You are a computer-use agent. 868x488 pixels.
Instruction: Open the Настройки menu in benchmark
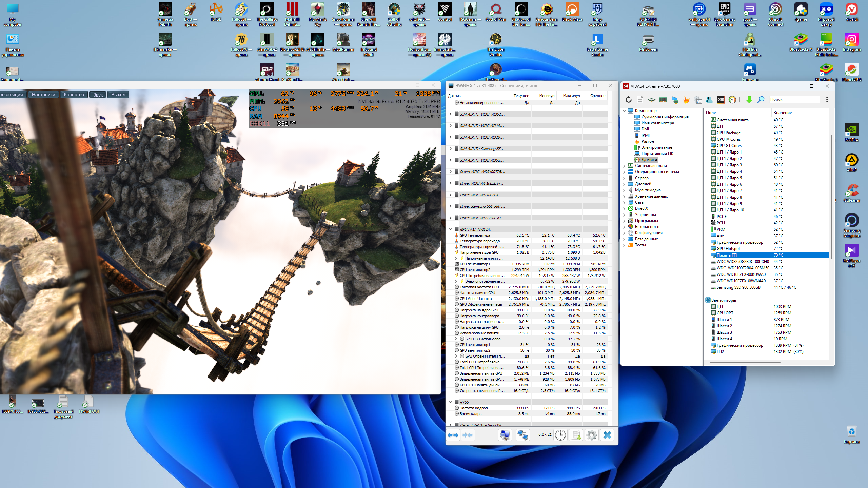click(43, 95)
